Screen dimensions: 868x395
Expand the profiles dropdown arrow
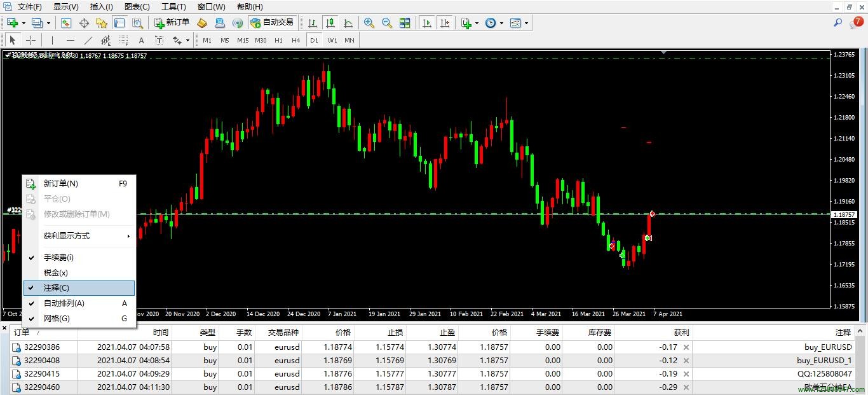point(48,23)
